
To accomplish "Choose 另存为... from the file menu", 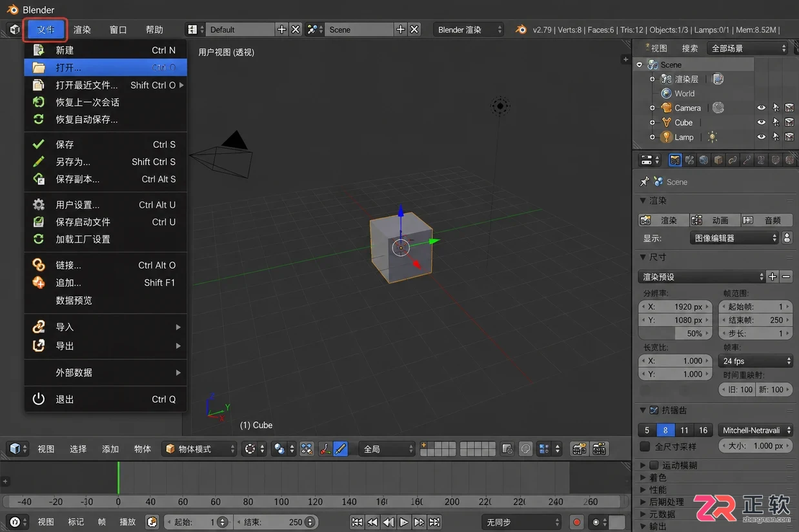I will 105,162.
